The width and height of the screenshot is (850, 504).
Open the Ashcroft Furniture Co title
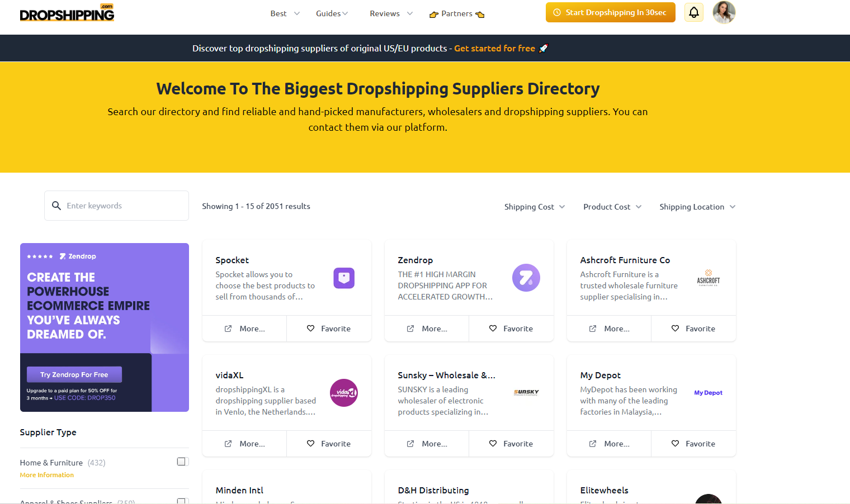(625, 260)
